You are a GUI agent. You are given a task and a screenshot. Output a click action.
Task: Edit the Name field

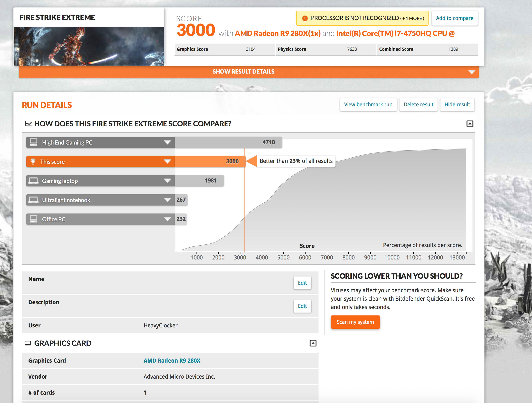point(302,283)
